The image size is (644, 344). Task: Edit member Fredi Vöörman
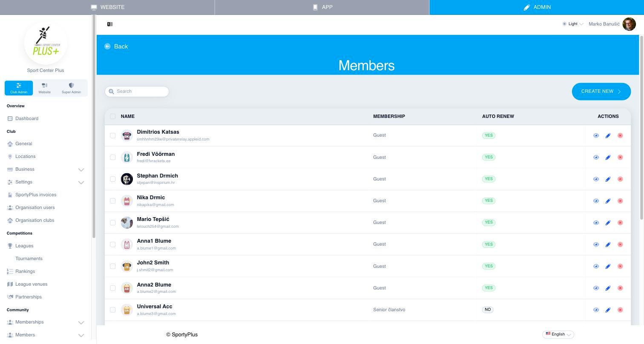tap(608, 157)
